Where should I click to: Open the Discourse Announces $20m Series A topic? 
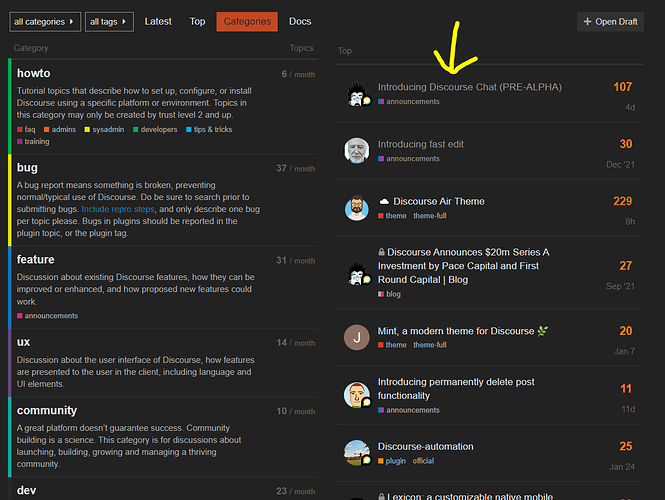click(x=464, y=266)
